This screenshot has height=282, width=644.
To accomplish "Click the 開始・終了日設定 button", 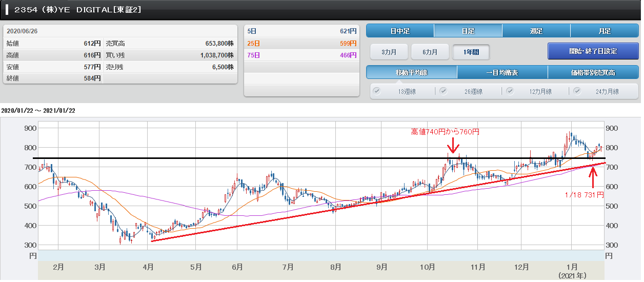I will click(592, 51).
